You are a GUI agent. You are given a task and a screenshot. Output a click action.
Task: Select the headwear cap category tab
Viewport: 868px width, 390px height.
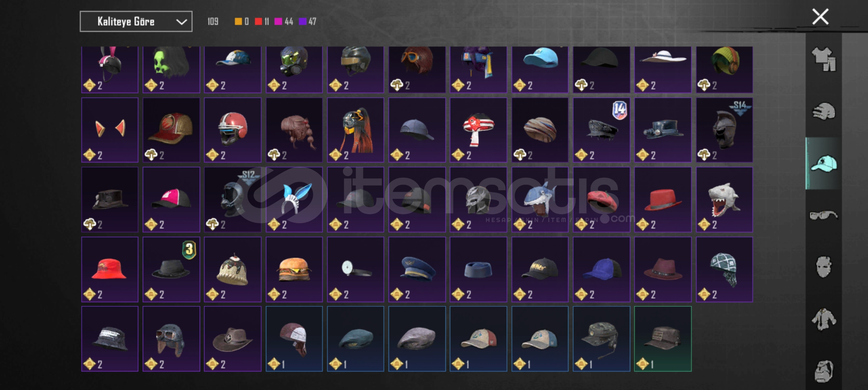pyautogui.click(x=824, y=163)
